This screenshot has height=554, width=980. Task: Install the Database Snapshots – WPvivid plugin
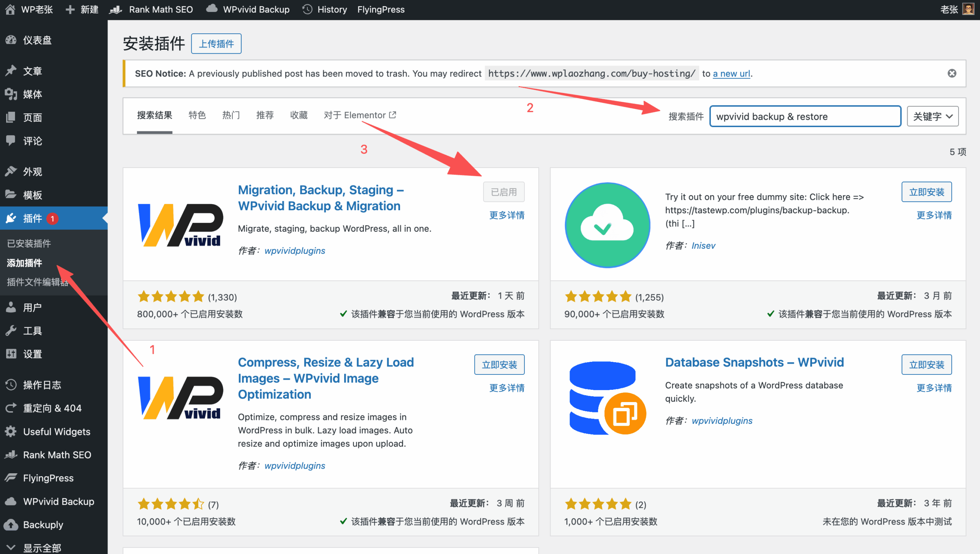pos(926,364)
